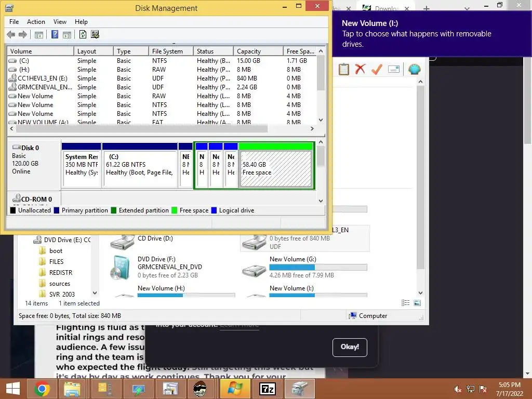Click the blue globe icon in Explorer toolbar
Screen dimensions: 532x399
tap(414, 69)
